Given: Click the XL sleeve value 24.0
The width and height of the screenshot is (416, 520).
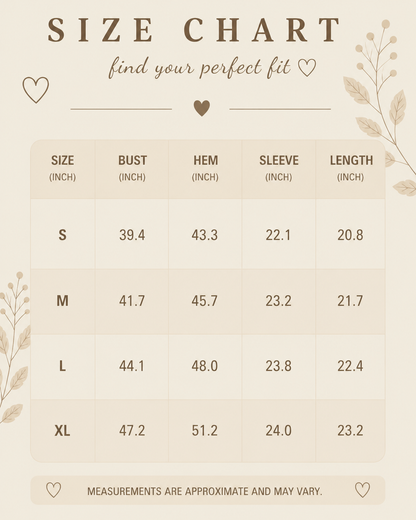Looking at the screenshot, I should pos(278,431).
